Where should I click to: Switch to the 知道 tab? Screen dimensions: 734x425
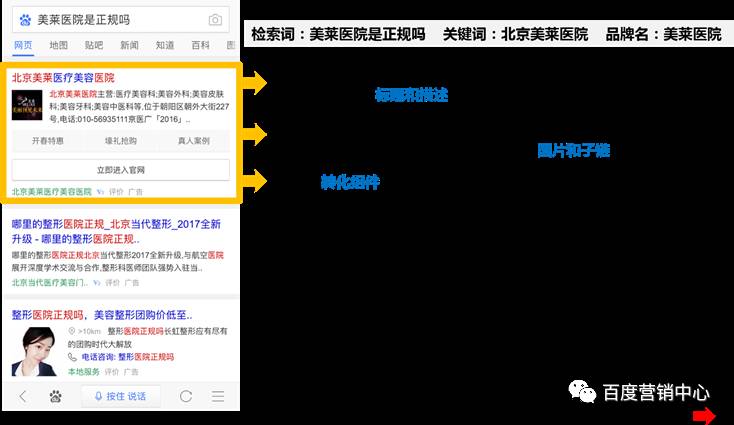[165, 45]
